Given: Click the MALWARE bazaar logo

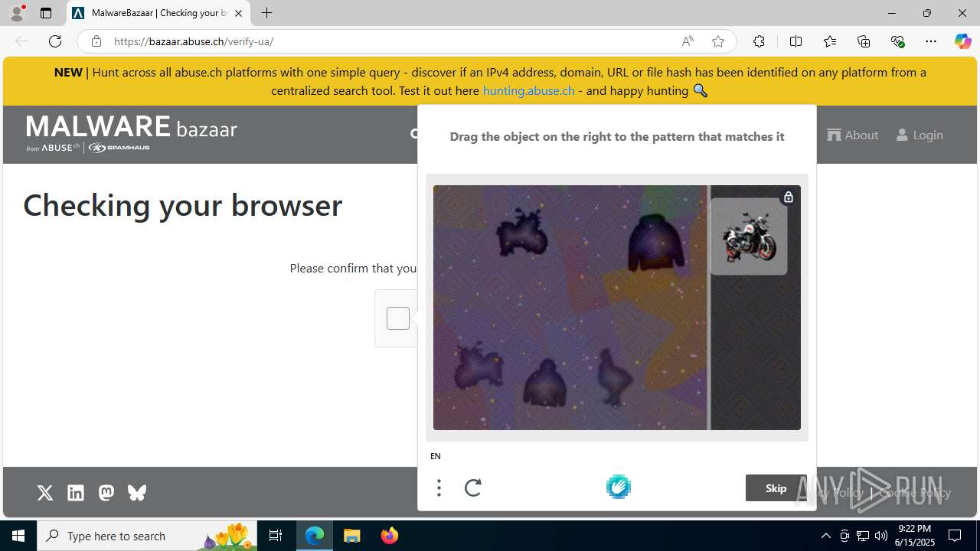Looking at the screenshot, I should coord(132,134).
